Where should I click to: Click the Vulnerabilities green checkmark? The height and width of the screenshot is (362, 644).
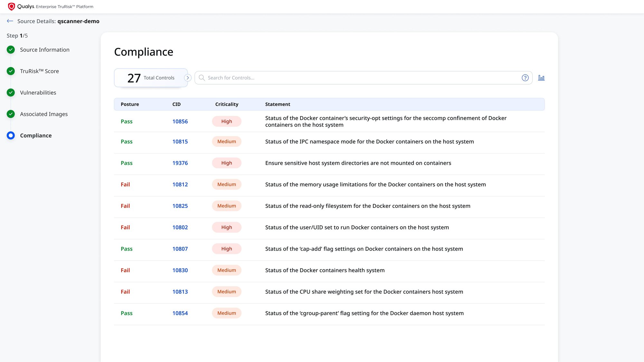click(x=11, y=93)
